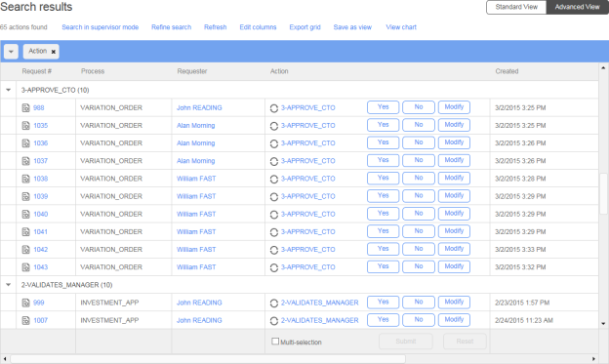609x364 pixels.
Task: Open the document icon for request 1040
Action: click(x=25, y=214)
